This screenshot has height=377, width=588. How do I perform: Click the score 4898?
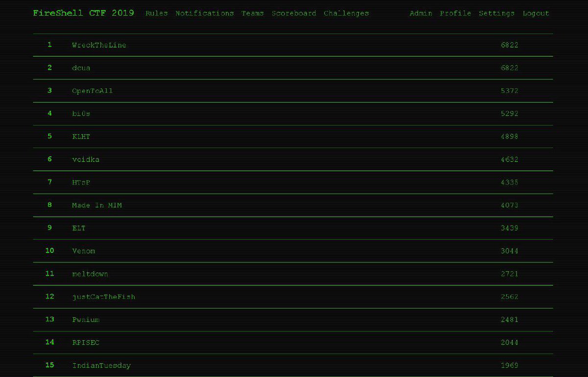point(510,137)
